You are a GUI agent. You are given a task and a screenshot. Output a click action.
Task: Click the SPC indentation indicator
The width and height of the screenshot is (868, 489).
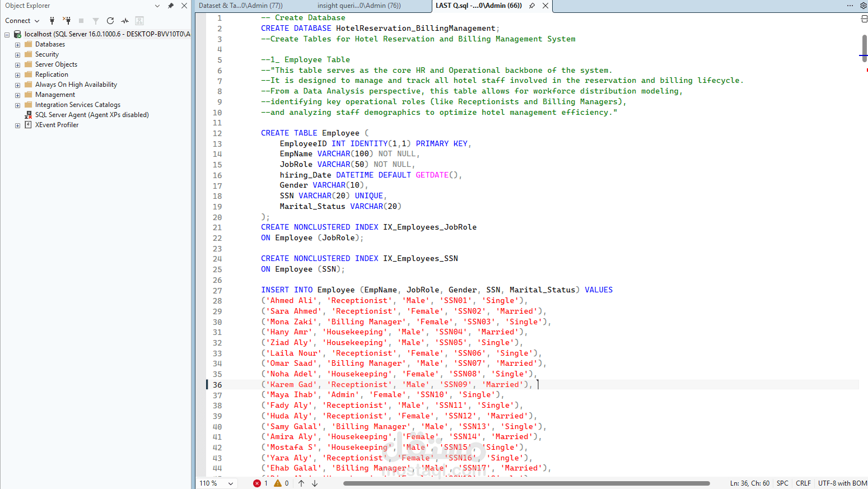click(x=782, y=483)
